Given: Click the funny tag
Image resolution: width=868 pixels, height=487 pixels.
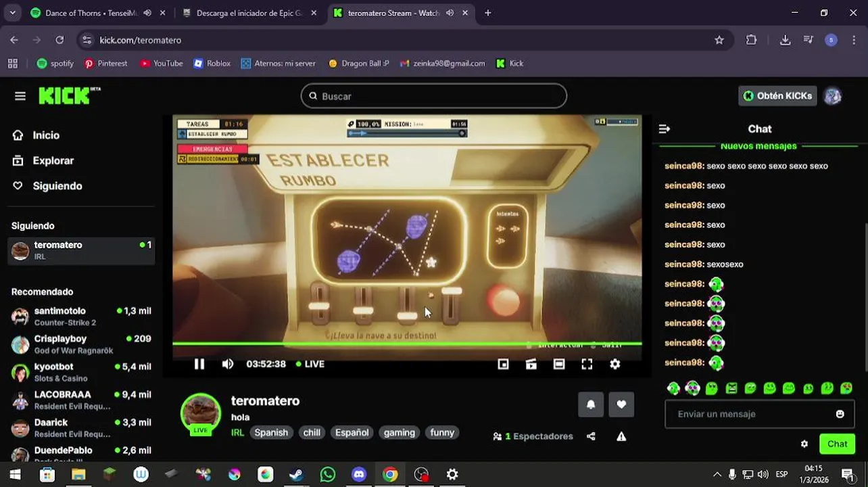Looking at the screenshot, I should click(x=442, y=432).
